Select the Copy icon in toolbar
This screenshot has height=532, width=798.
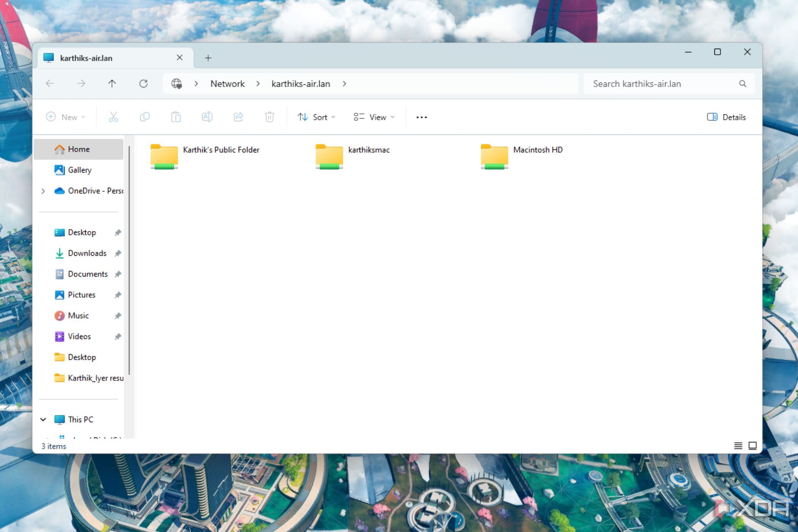click(145, 117)
